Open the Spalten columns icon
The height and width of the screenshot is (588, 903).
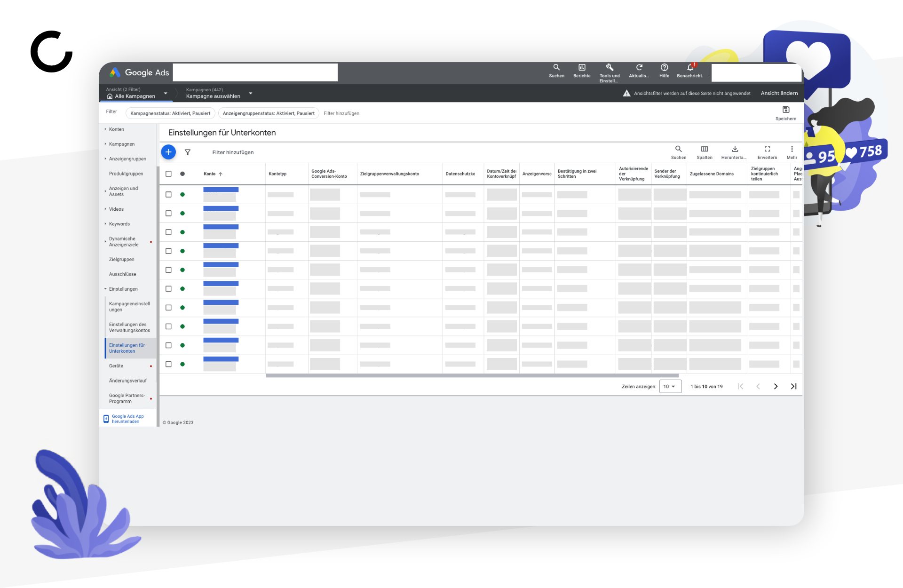[705, 149]
